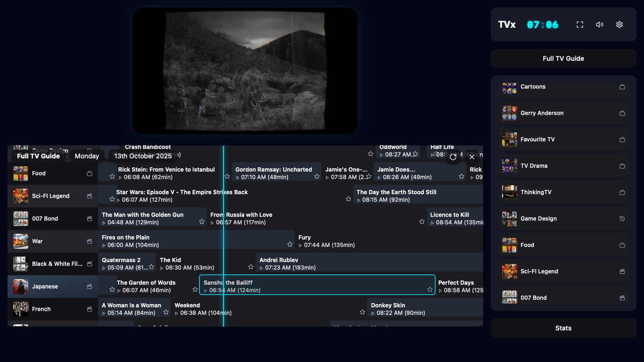The height and width of the screenshot is (362, 644).
Task: Select the Black & White Films channel row
Action: pyautogui.click(x=53, y=264)
